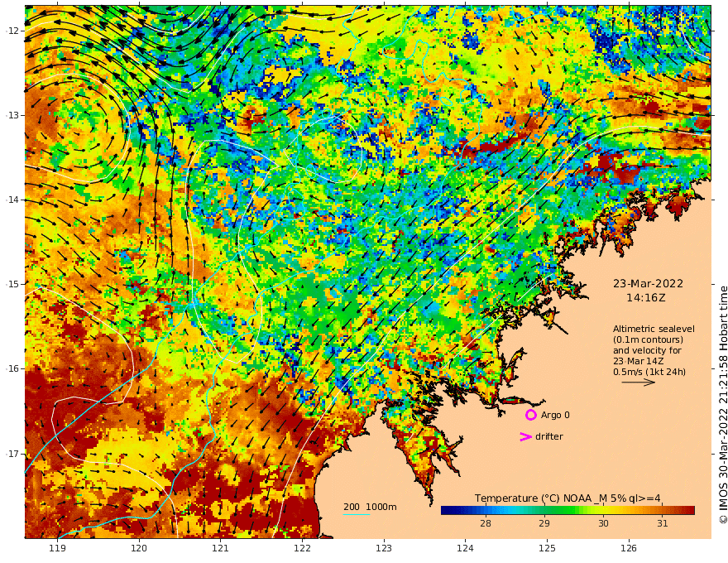Select the 'drifter' legend label

coord(548,436)
